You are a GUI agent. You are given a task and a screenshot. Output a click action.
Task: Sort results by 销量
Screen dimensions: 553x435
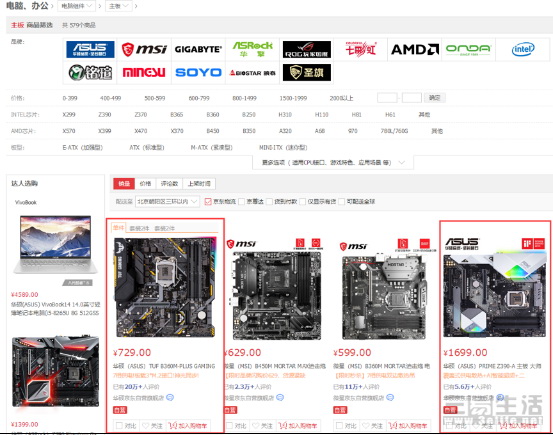click(x=124, y=183)
